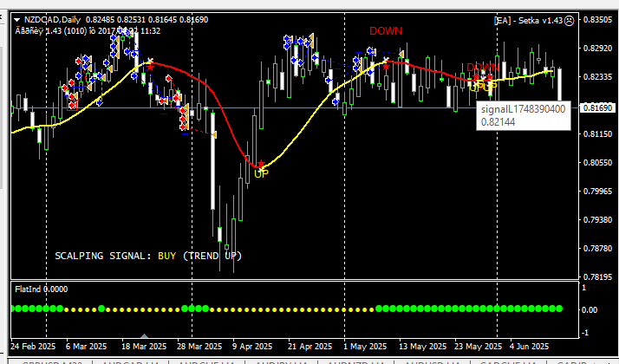Click the red star above the 9 Apr UP label
Screen dimensions: 619x364
261,164
